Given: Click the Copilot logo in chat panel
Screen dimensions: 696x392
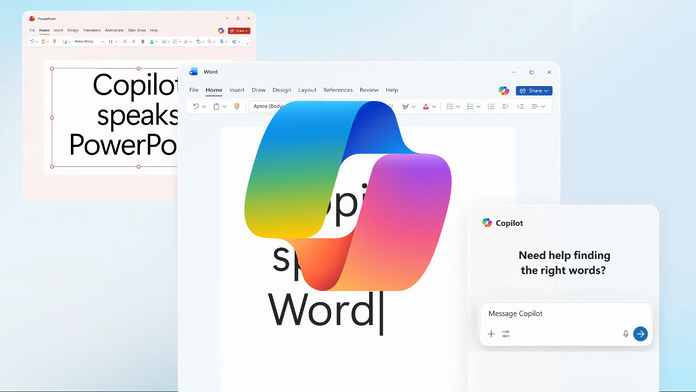Looking at the screenshot, I should pos(487,223).
